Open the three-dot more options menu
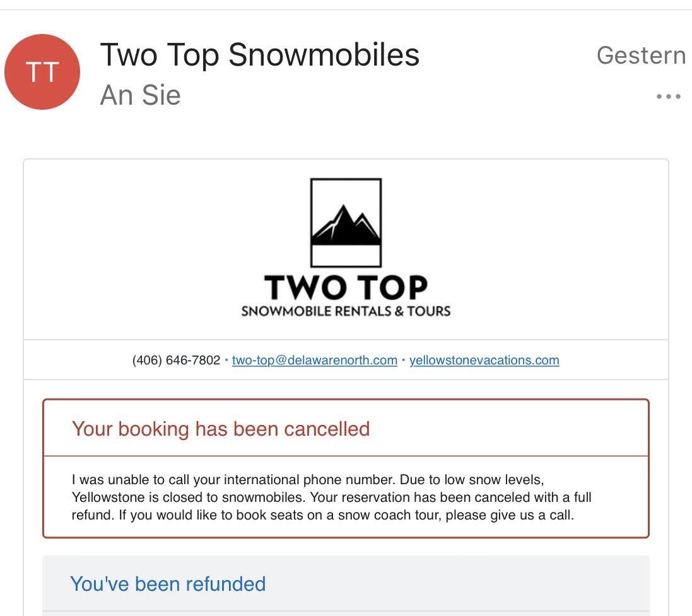Image resolution: width=692 pixels, height=616 pixels. (668, 96)
